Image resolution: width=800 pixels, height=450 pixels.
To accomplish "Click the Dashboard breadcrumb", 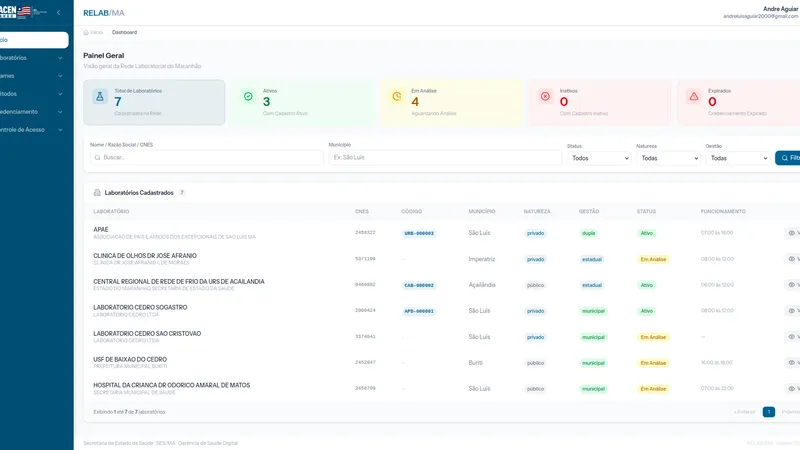I will point(124,32).
